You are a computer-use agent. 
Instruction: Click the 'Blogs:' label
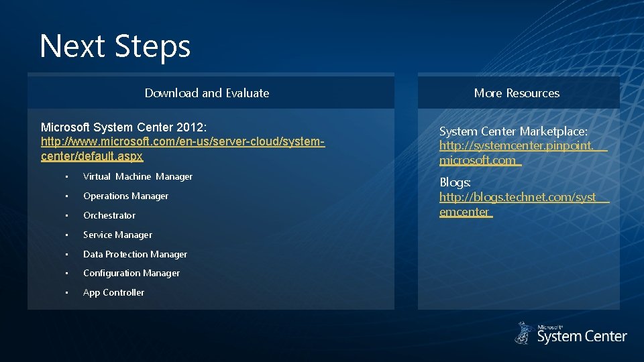455,182
